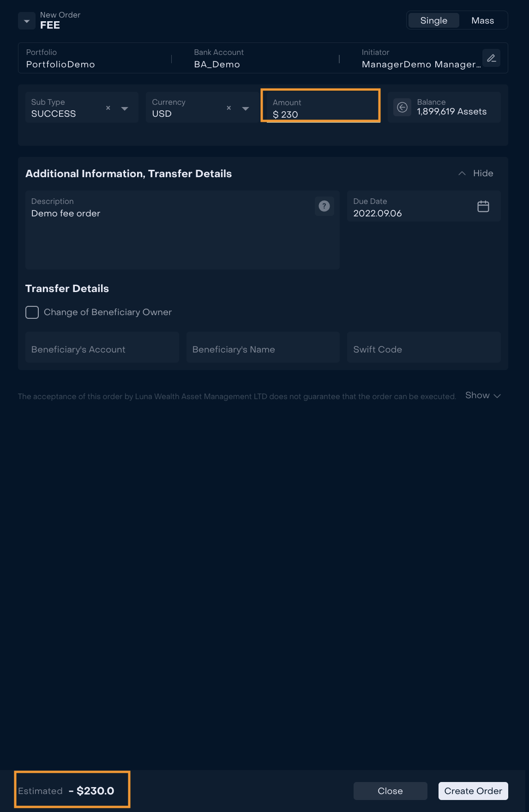The image size is (529, 812).
Task: Open the New Order type dropdown arrow
Action: tap(27, 21)
